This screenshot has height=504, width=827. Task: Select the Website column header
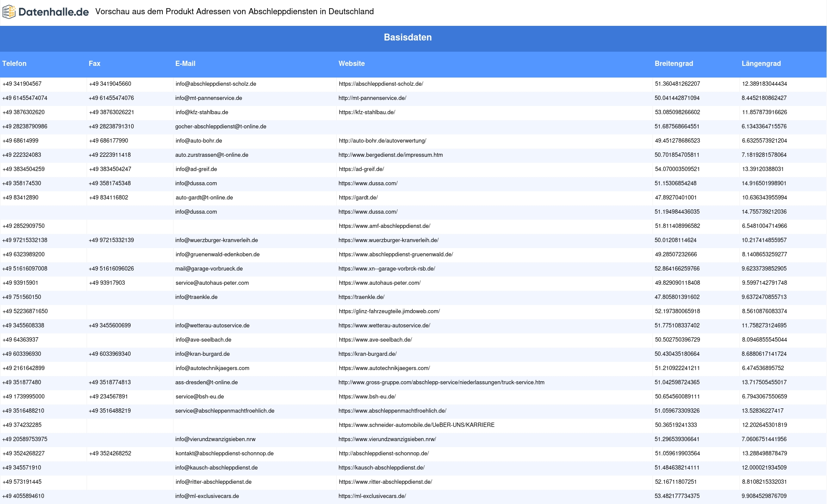pyautogui.click(x=351, y=63)
